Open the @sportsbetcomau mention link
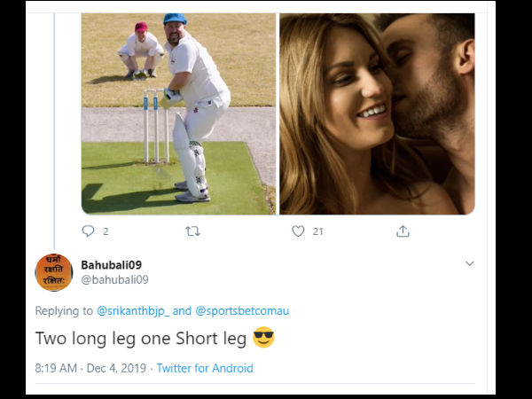This screenshot has width=532, height=399. tap(242, 311)
